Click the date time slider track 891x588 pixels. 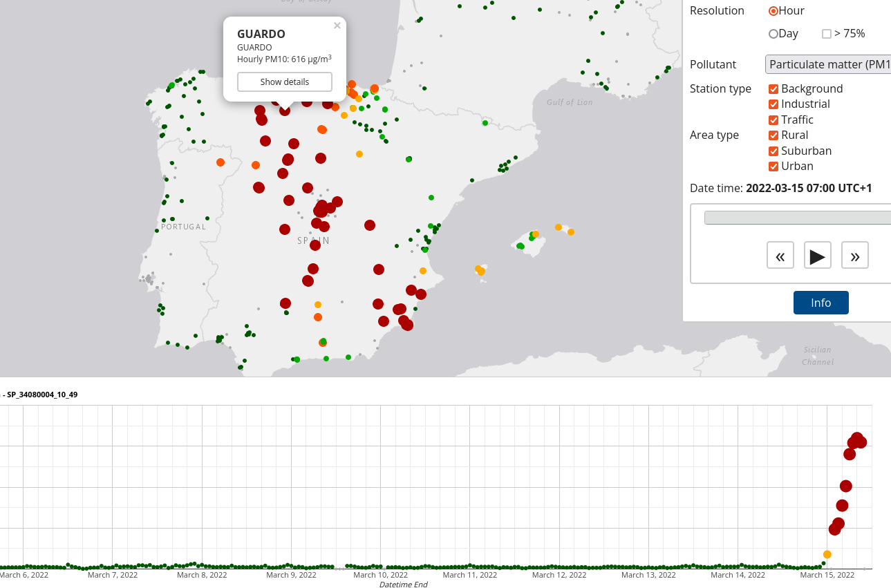coord(798,218)
